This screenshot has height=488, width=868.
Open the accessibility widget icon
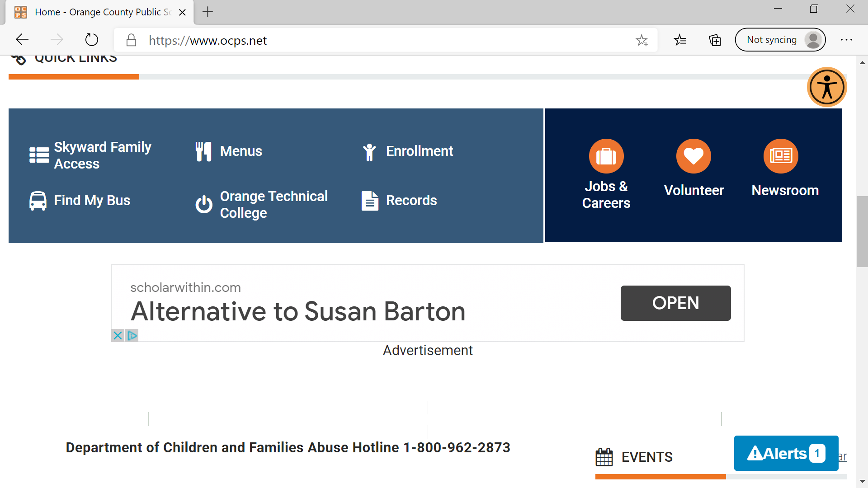tap(827, 87)
